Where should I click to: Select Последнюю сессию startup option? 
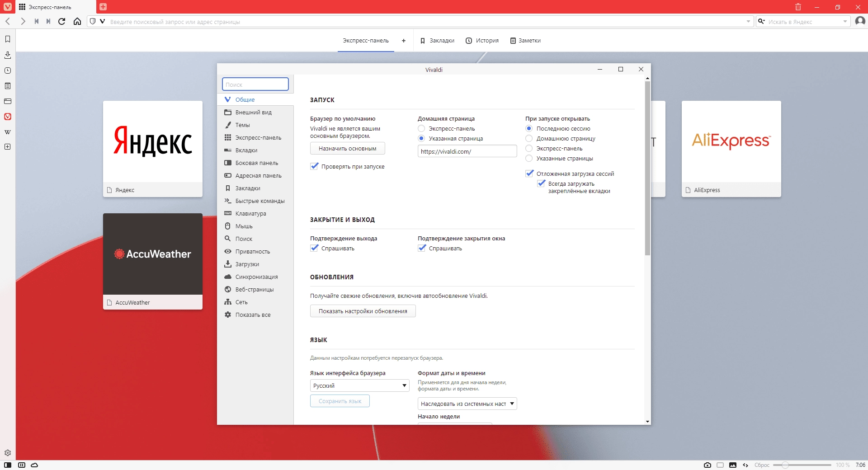tap(529, 129)
